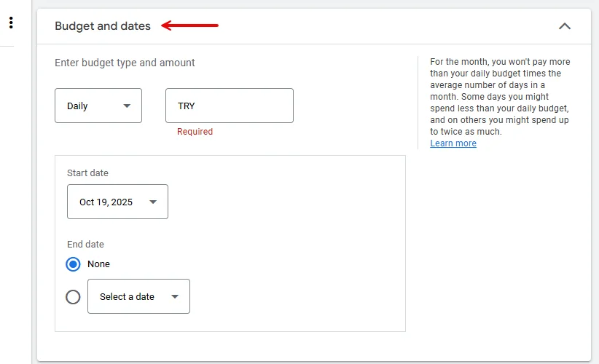Click the daily budget help paragraph
Viewport: 599px width, 364px height.
[500, 97]
